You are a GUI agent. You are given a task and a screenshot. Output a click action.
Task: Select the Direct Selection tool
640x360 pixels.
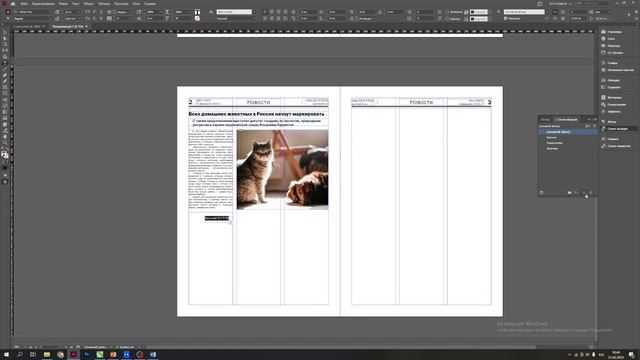(5, 38)
